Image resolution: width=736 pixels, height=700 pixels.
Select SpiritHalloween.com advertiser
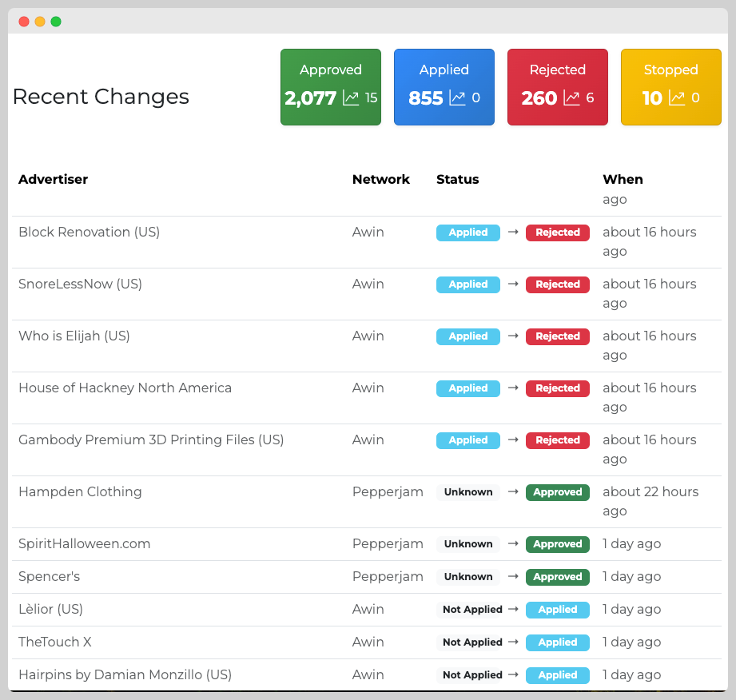pos(85,543)
